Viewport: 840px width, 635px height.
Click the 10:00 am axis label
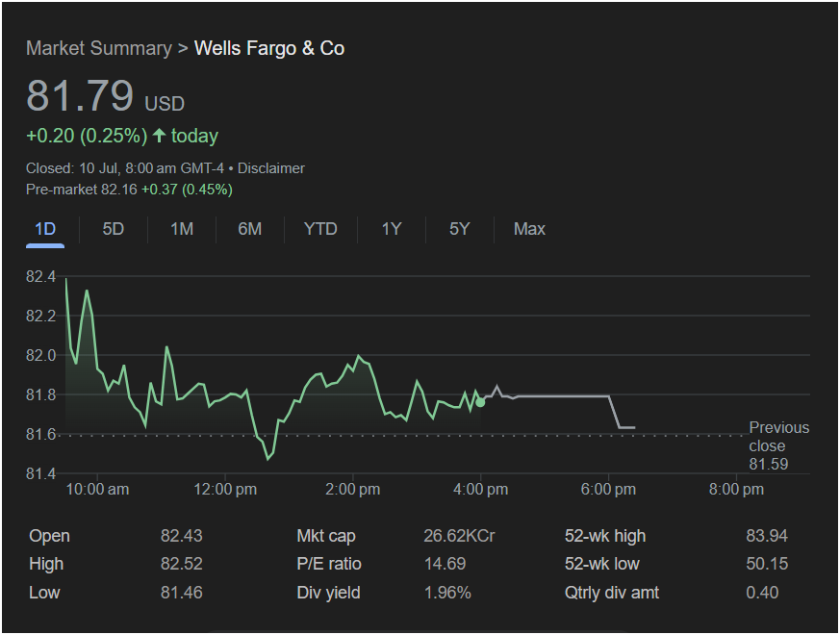pos(97,490)
